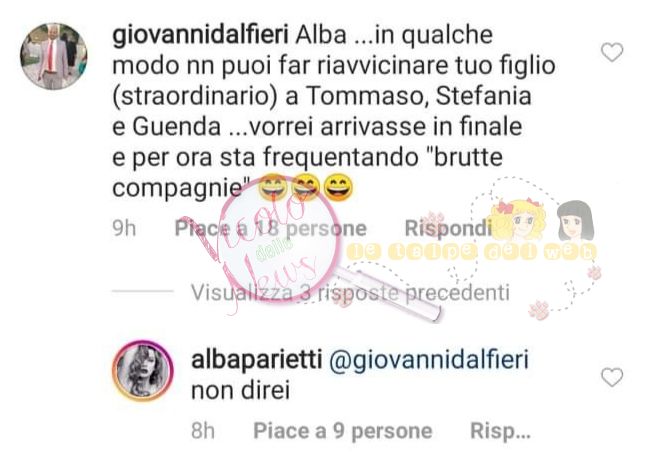Viewport: 664px width, 456px height.
Task: Like giovannidalfieri's comment with the heart icon
Action: click(x=612, y=52)
